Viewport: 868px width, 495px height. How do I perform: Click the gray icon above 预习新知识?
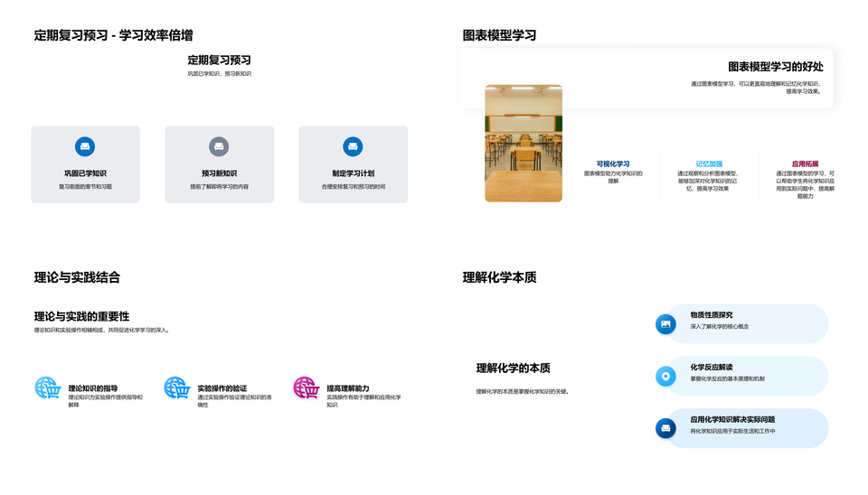[x=219, y=146]
